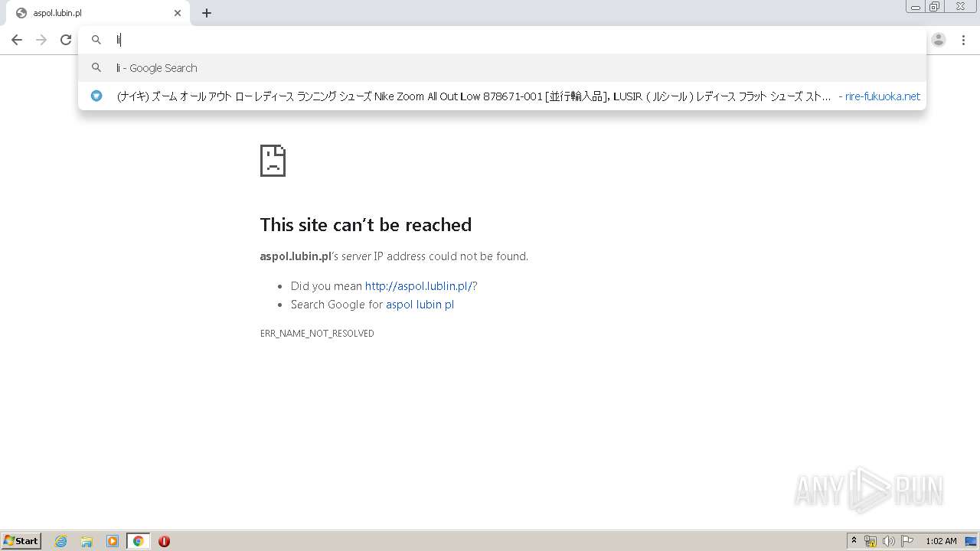Launch Internet Explorer from the taskbar
Image resolution: width=980 pixels, height=551 pixels.
[61, 541]
